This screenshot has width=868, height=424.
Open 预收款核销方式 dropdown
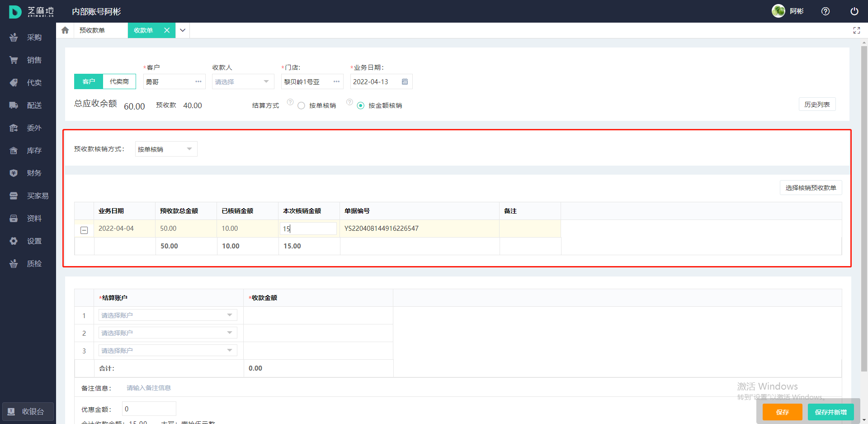(x=166, y=149)
